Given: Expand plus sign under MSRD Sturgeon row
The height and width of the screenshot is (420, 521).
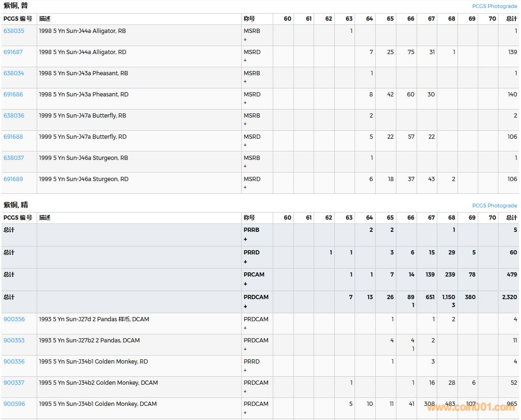Looking at the screenshot, I should coord(245,188).
